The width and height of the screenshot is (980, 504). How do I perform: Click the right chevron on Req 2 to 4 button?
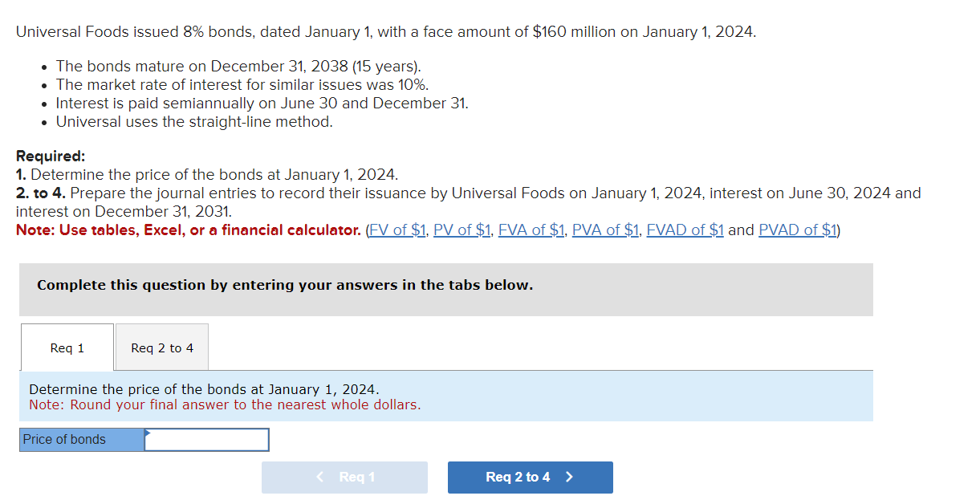[568, 477]
